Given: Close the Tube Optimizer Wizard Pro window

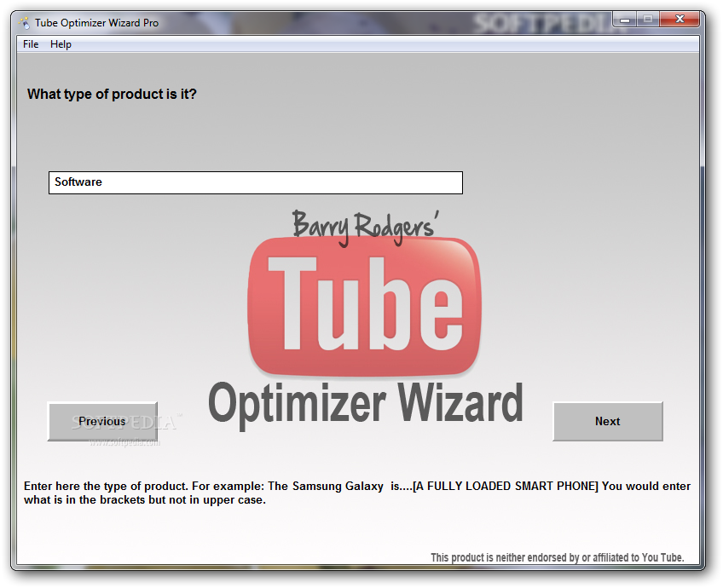Looking at the screenshot, I should point(680,20).
